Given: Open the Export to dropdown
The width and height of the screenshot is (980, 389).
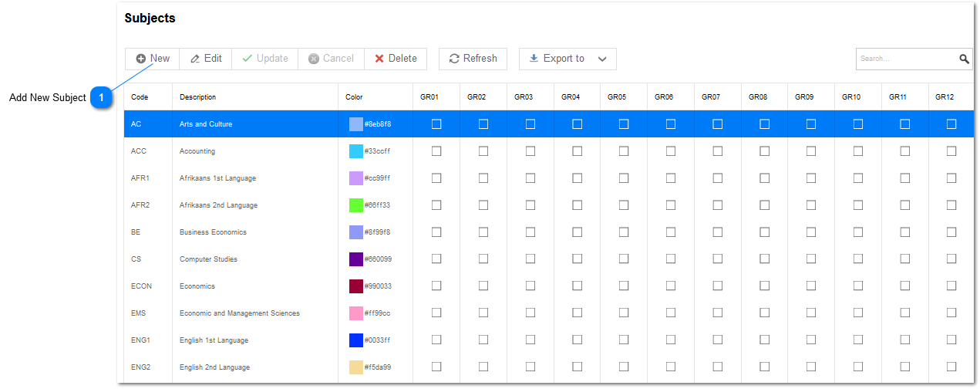Looking at the screenshot, I should 567,59.
